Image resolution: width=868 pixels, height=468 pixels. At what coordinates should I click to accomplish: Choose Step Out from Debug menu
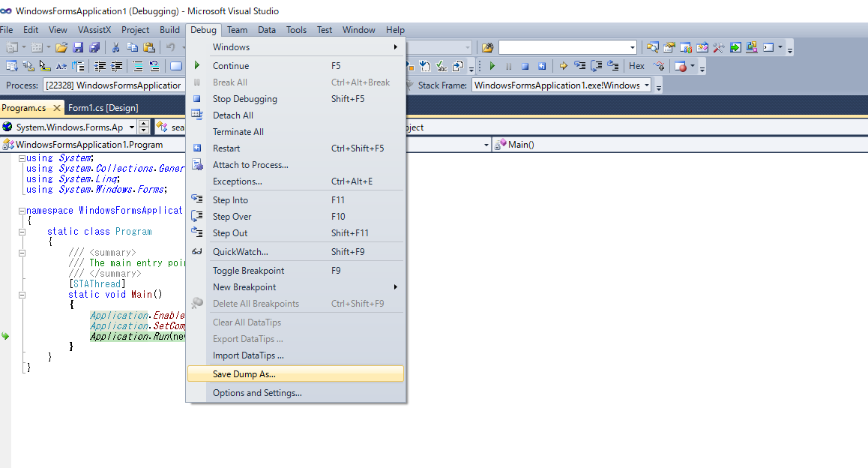point(295,233)
